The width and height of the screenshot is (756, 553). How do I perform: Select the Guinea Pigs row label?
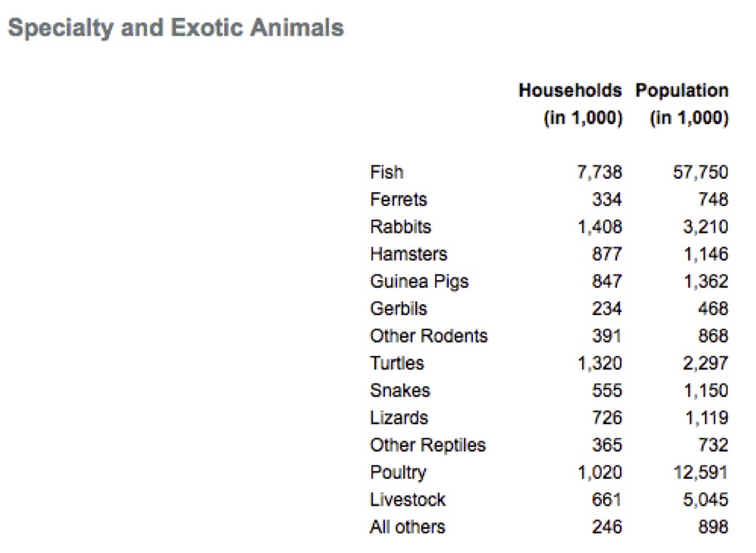coord(418,282)
